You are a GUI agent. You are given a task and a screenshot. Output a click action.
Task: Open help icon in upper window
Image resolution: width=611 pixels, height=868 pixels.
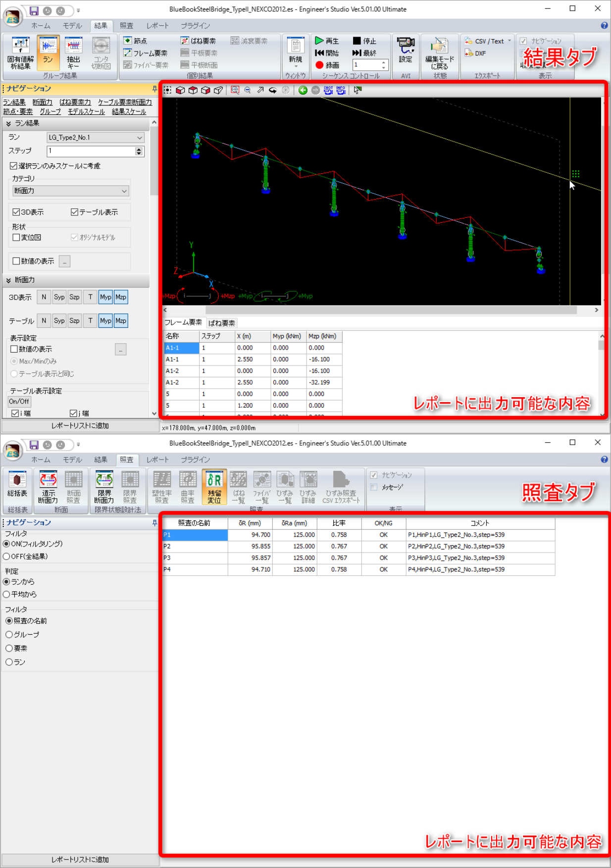point(604,25)
